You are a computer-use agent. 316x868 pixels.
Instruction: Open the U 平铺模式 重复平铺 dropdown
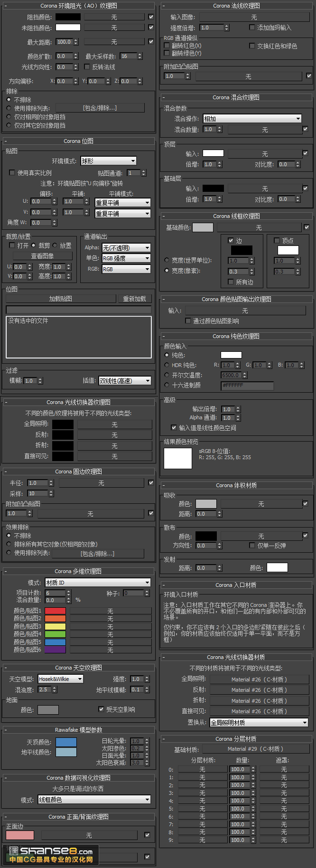pos(123,203)
